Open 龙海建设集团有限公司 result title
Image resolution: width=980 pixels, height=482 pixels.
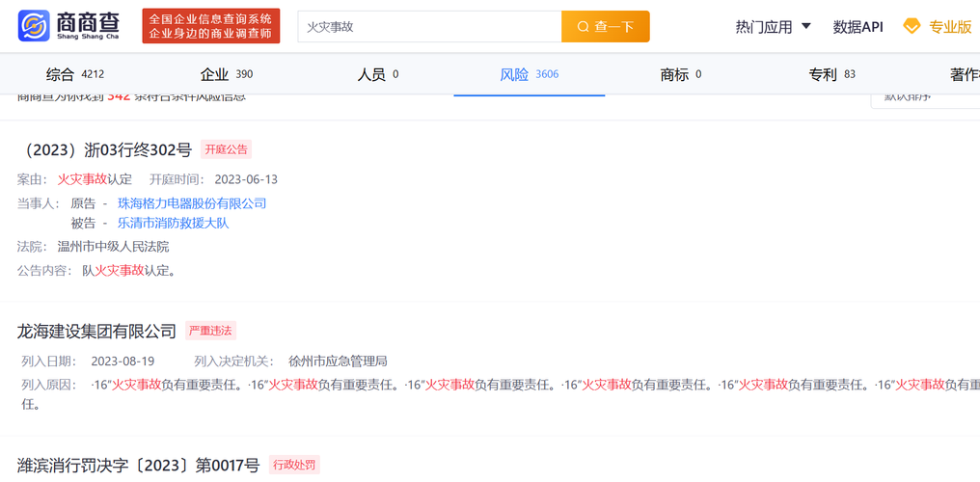pos(96,332)
